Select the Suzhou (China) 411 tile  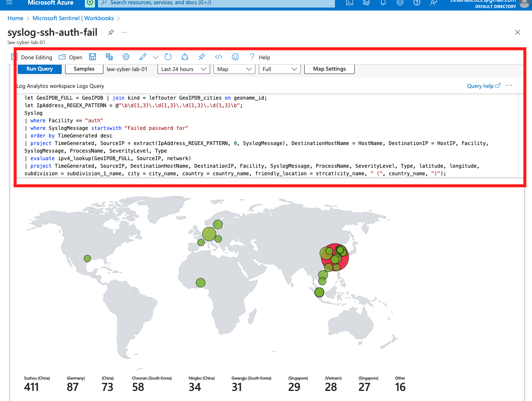[x=37, y=384]
